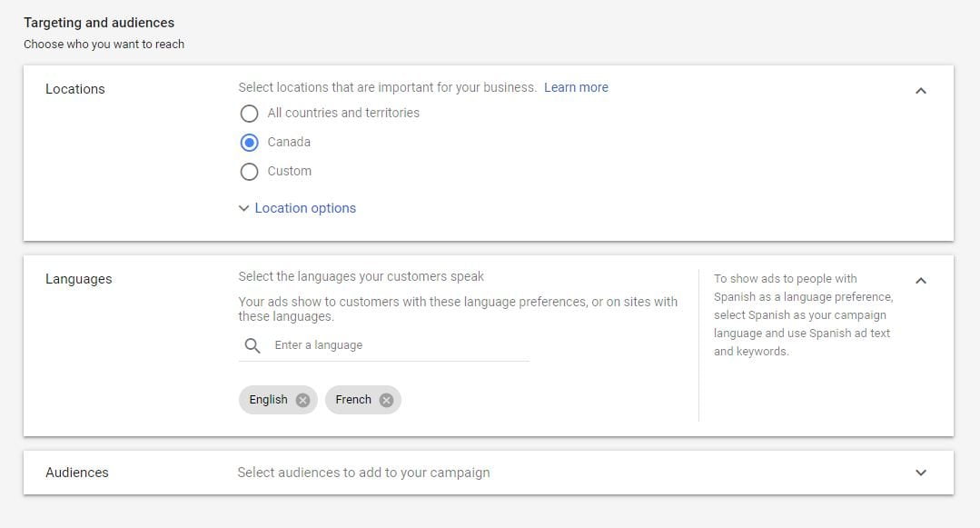Select All countries and territories
This screenshot has height=528, width=980.
coord(250,114)
